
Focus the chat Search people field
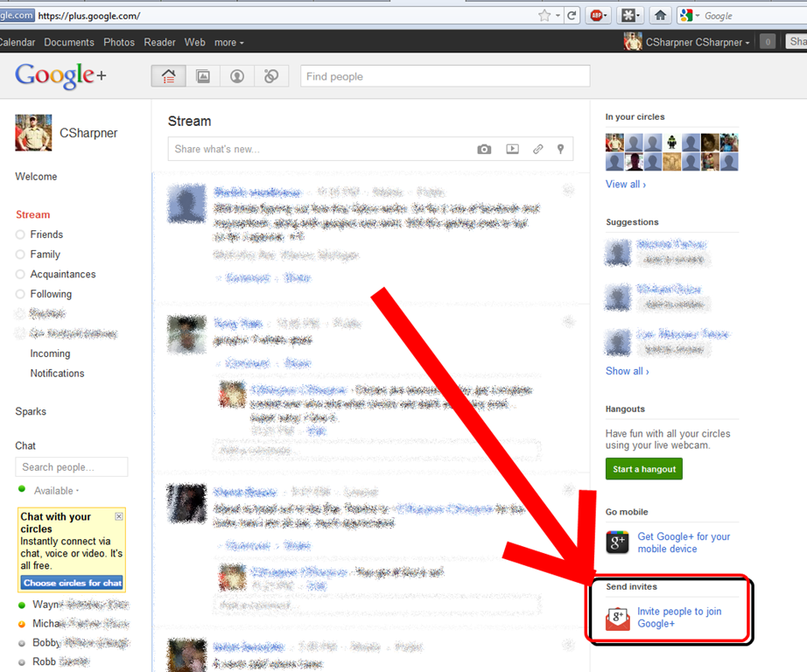point(72,467)
